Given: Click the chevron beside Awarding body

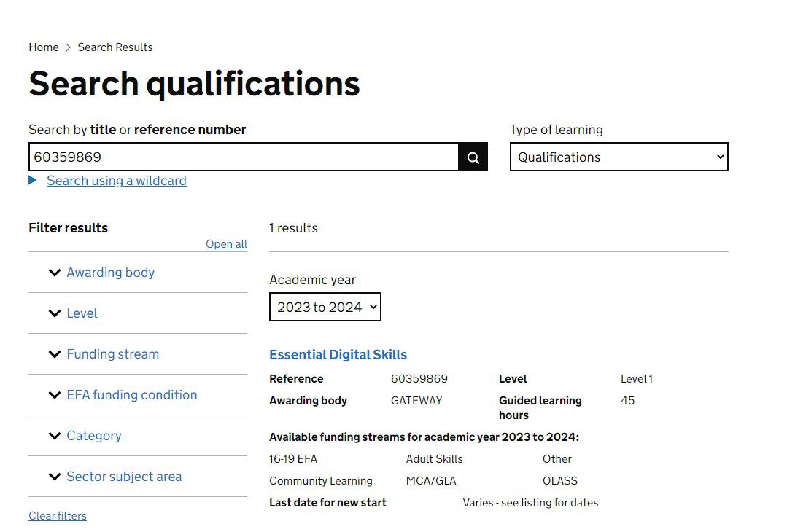Looking at the screenshot, I should point(54,273).
